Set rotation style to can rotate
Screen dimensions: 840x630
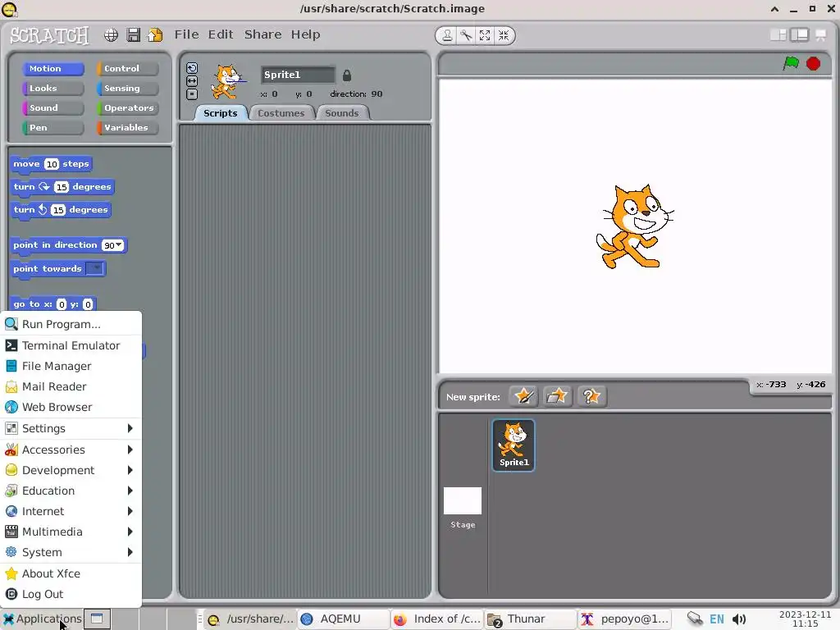[x=192, y=68]
